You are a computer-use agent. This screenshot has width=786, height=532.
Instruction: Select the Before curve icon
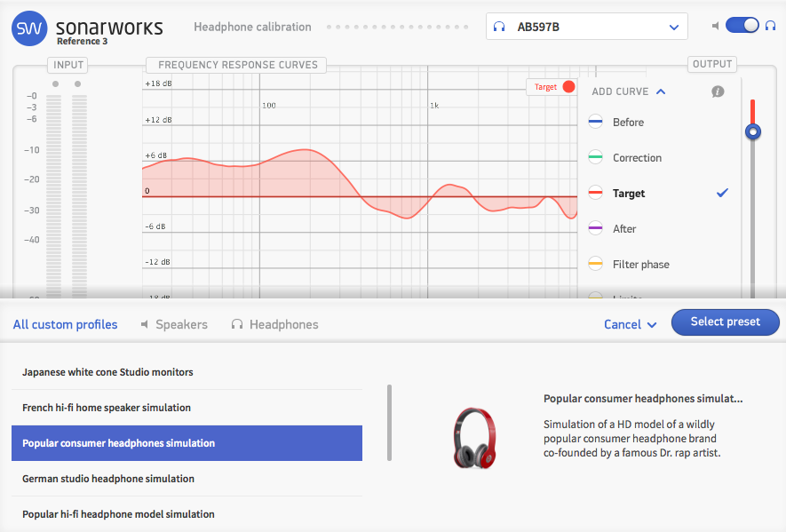(594, 122)
